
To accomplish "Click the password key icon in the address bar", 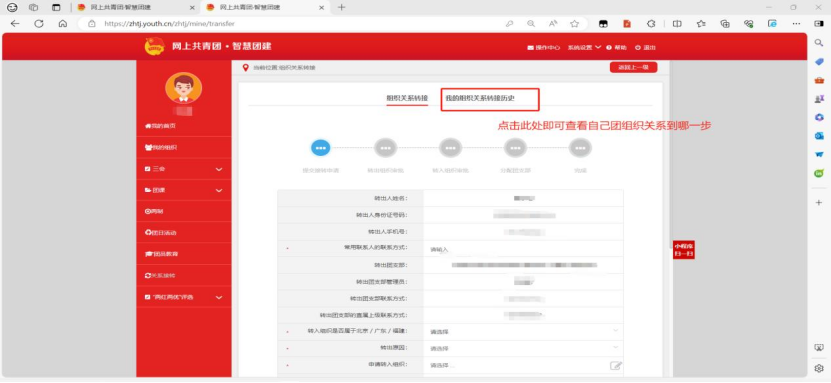I will (509, 23).
